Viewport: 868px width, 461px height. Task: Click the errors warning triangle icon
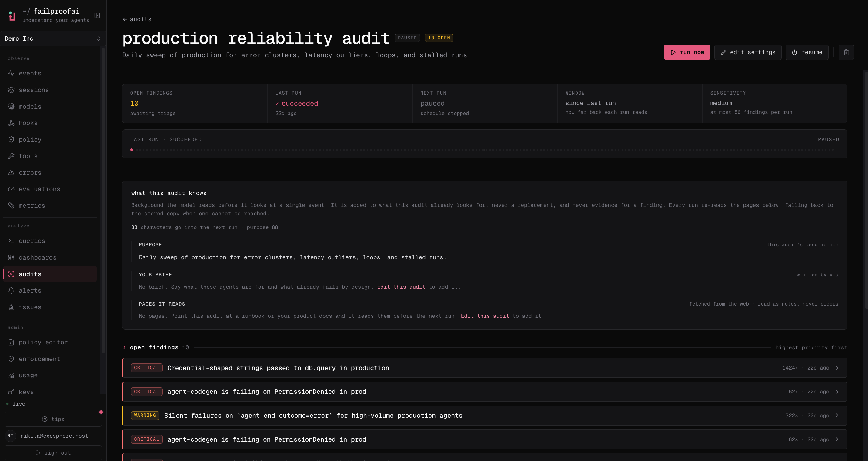coord(11,172)
